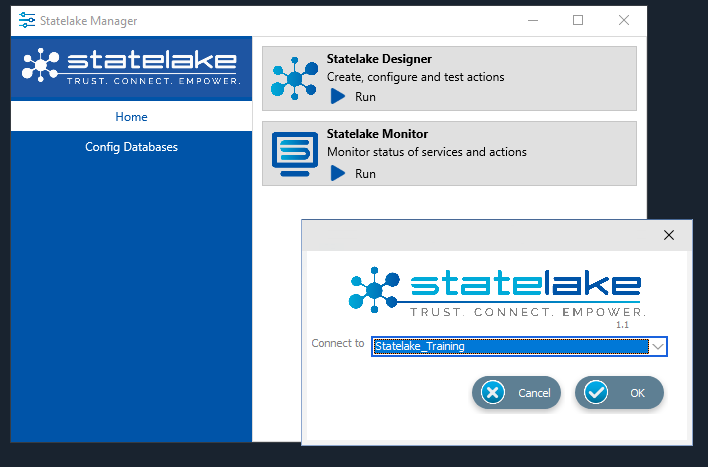Click the Statelake Manager title text
708x467 pixels.
pos(88,21)
